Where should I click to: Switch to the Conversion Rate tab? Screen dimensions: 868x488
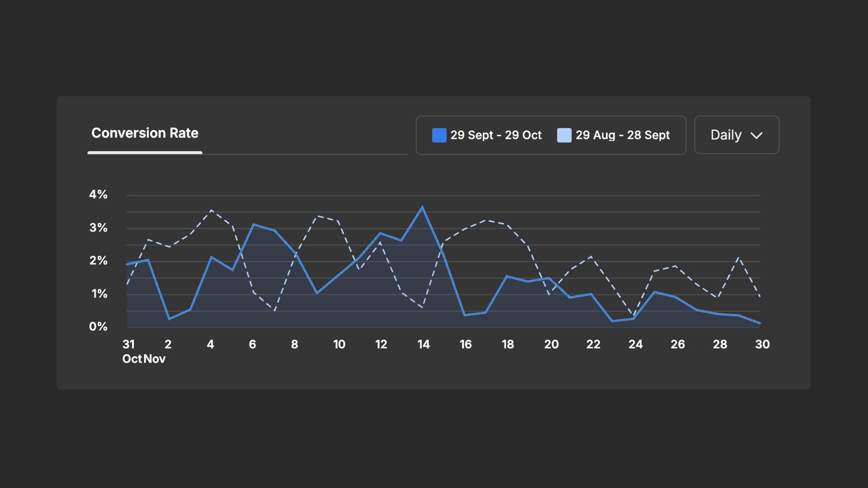coord(145,133)
